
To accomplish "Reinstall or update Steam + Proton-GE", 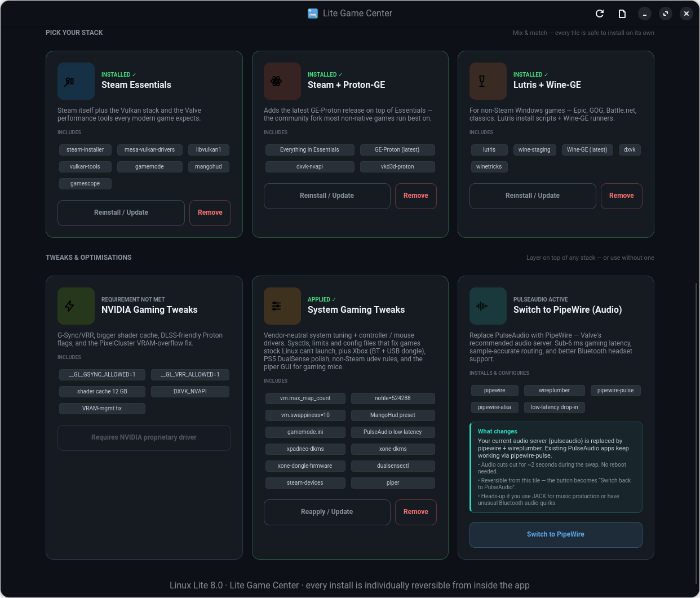I will [327, 196].
